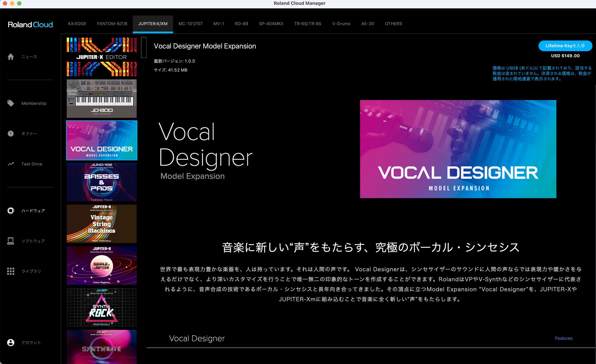This screenshot has height=364, width=596.
Task: Select the JUNO-106 Basses & Pads thumbnail
Action: (x=102, y=182)
